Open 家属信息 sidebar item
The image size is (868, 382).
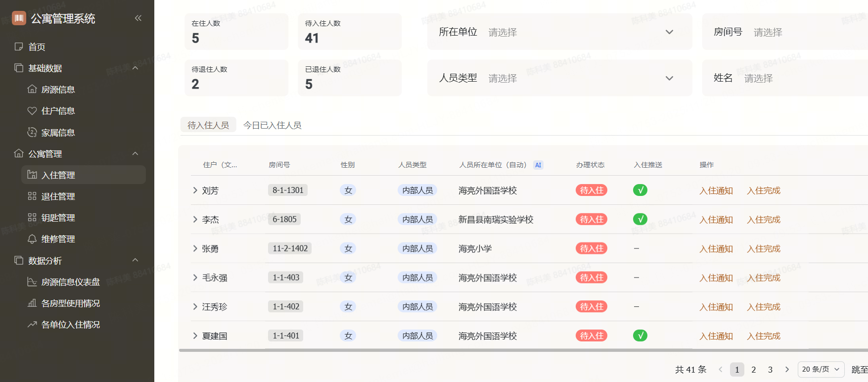[58, 133]
